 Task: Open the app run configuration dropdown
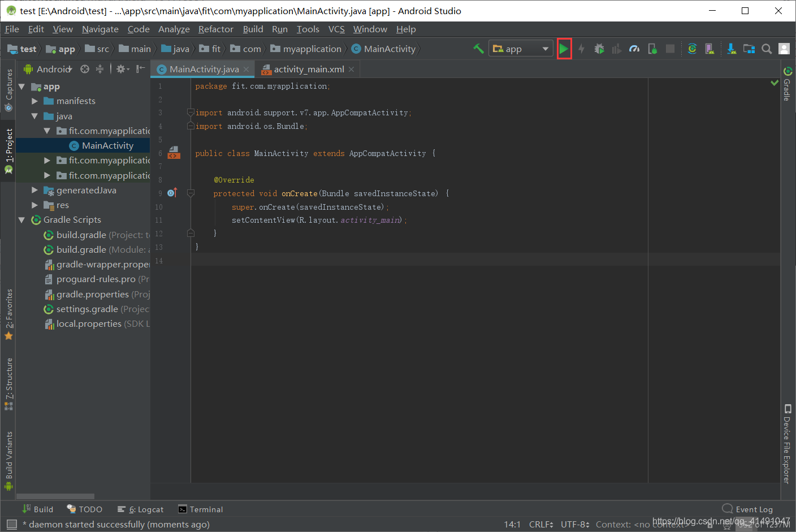(521, 49)
